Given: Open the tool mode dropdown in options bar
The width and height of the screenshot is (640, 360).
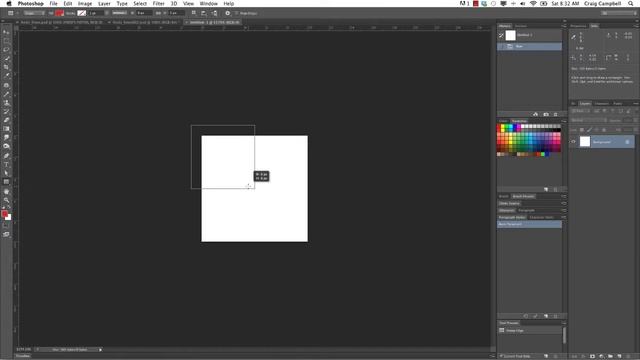Looking at the screenshot, I should click(34, 13).
